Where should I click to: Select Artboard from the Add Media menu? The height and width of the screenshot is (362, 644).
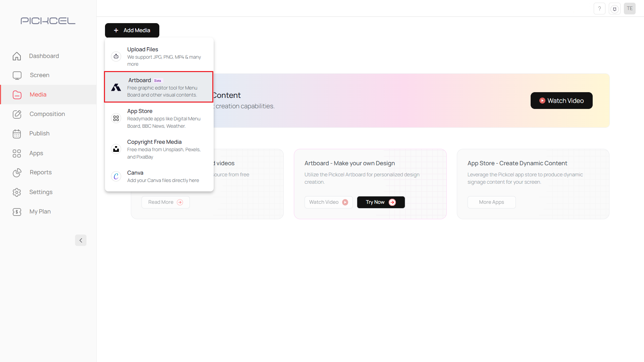[159, 87]
